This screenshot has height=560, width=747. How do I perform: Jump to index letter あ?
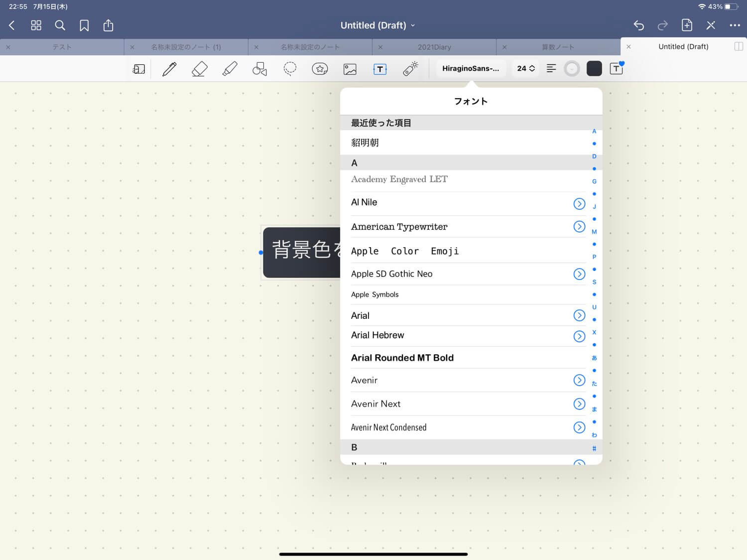coord(594,358)
